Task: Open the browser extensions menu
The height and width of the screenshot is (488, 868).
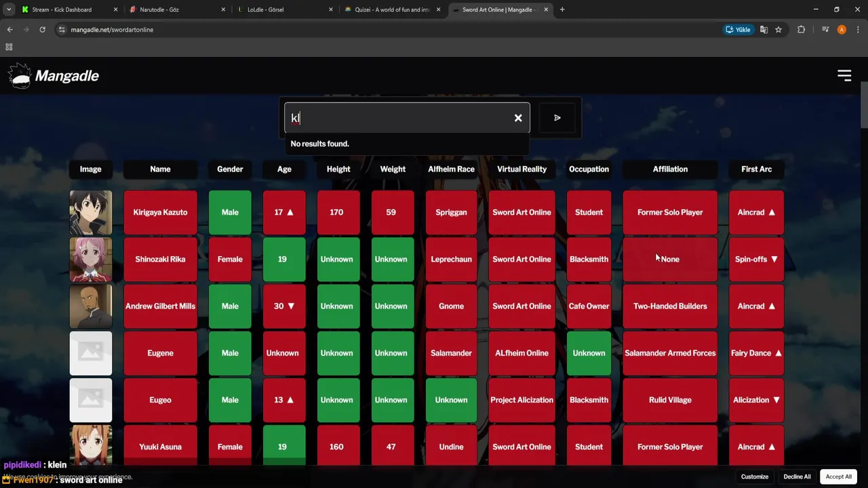Action: [801, 30]
